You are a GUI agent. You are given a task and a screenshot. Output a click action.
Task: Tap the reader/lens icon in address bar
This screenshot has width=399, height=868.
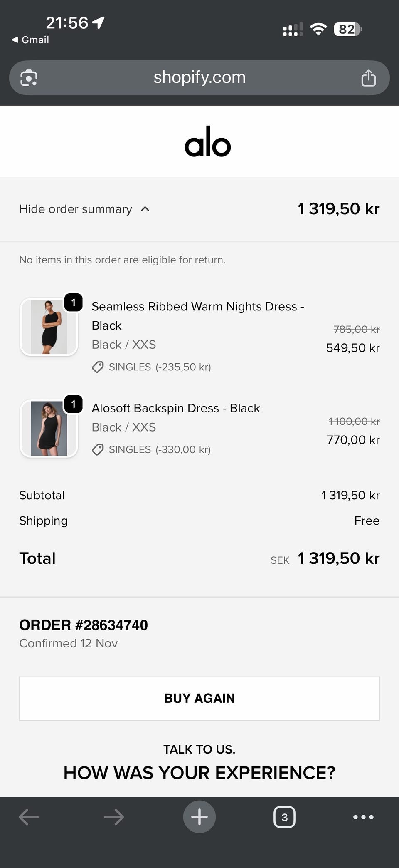coord(29,78)
